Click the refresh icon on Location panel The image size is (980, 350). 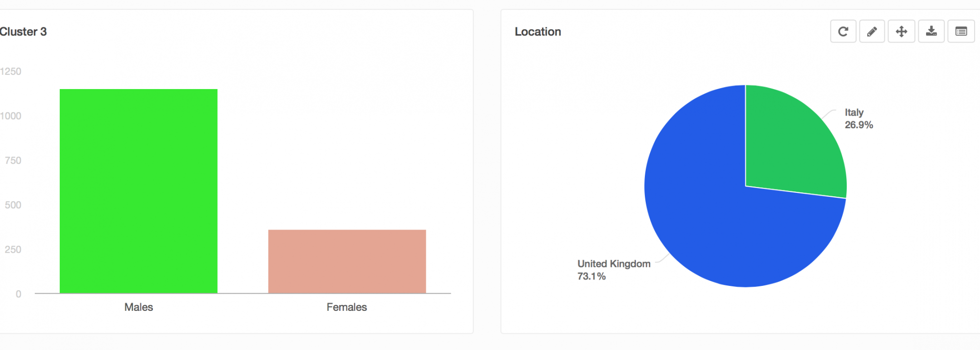pyautogui.click(x=843, y=32)
